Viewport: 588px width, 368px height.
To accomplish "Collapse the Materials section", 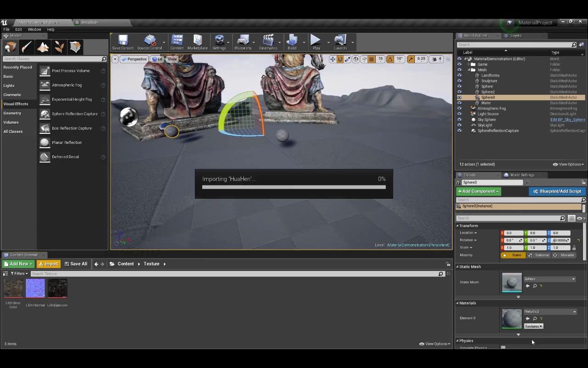I will pos(458,303).
